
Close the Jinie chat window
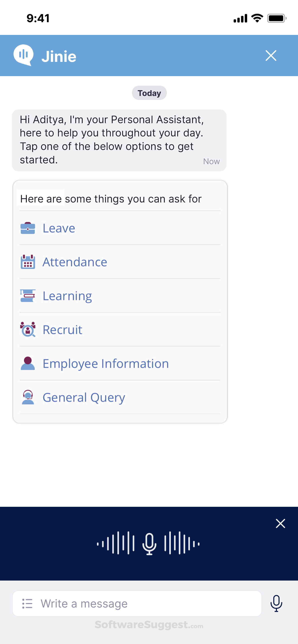click(x=271, y=56)
